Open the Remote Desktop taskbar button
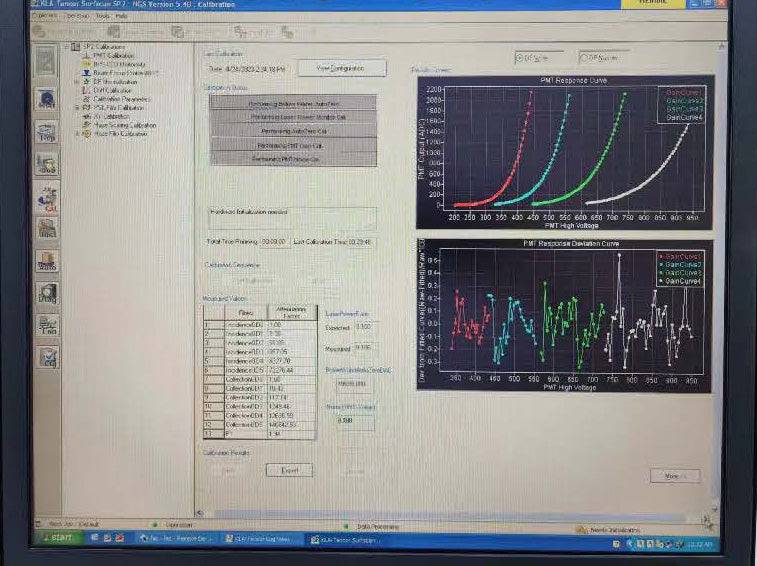This screenshot has width=757, height=566. [x=177, y=538]
